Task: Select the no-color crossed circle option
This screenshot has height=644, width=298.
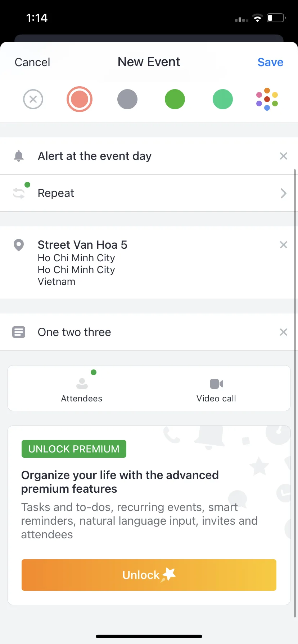Action: pyautogui.click(x=33, y=99)
